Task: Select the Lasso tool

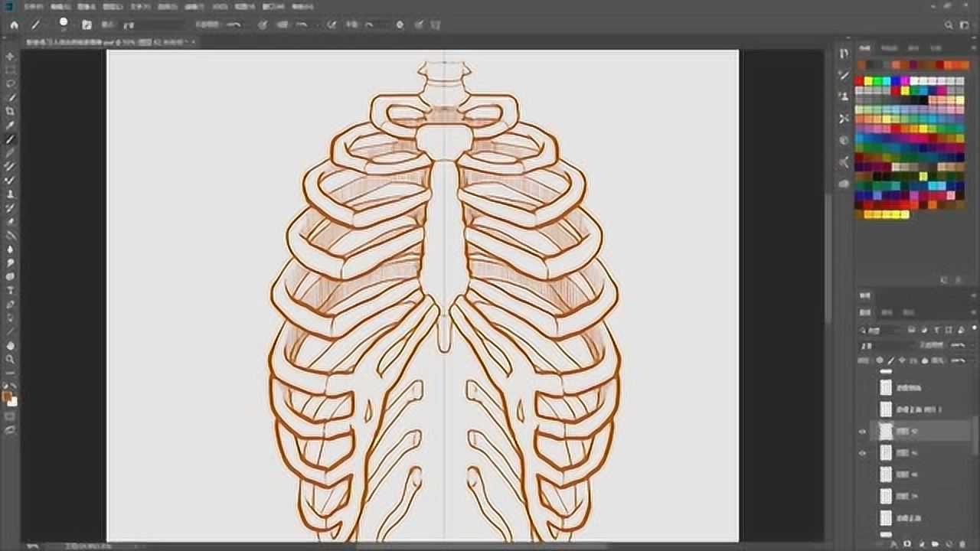Action: coord(11,83)
